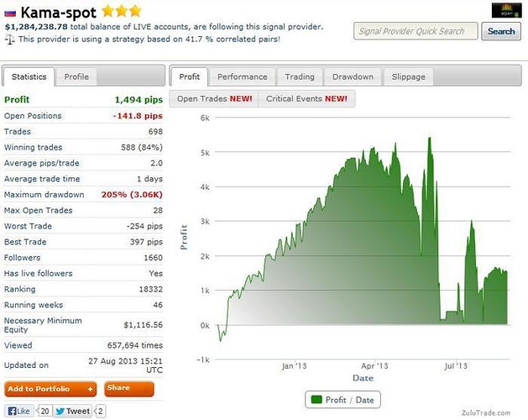Click the Worst Trade value -254 pips

[x=144, y=226]
